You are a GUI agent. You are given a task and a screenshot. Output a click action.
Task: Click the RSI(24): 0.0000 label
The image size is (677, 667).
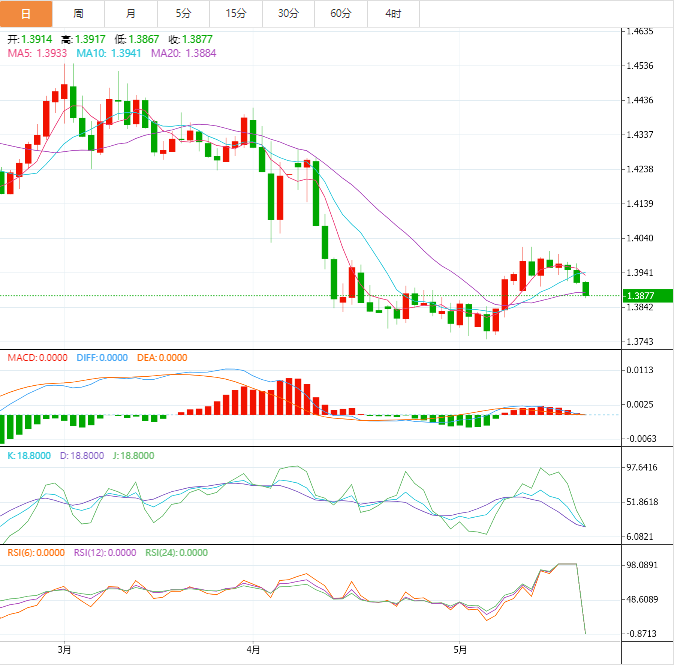[x=177, y=553]
